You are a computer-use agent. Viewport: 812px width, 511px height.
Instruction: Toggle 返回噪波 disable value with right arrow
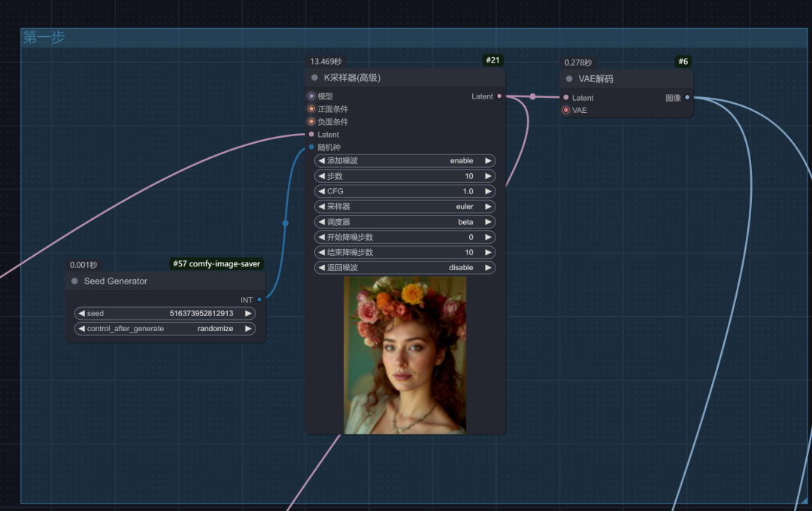click(488, 267)
